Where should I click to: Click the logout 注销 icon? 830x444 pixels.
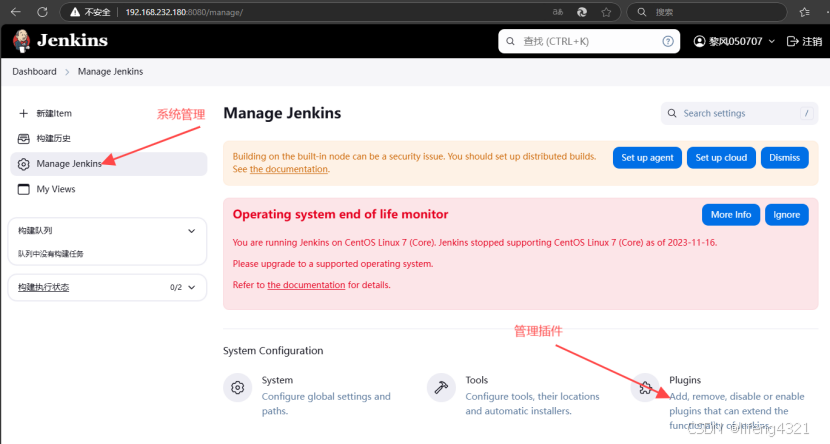[792, 41]
